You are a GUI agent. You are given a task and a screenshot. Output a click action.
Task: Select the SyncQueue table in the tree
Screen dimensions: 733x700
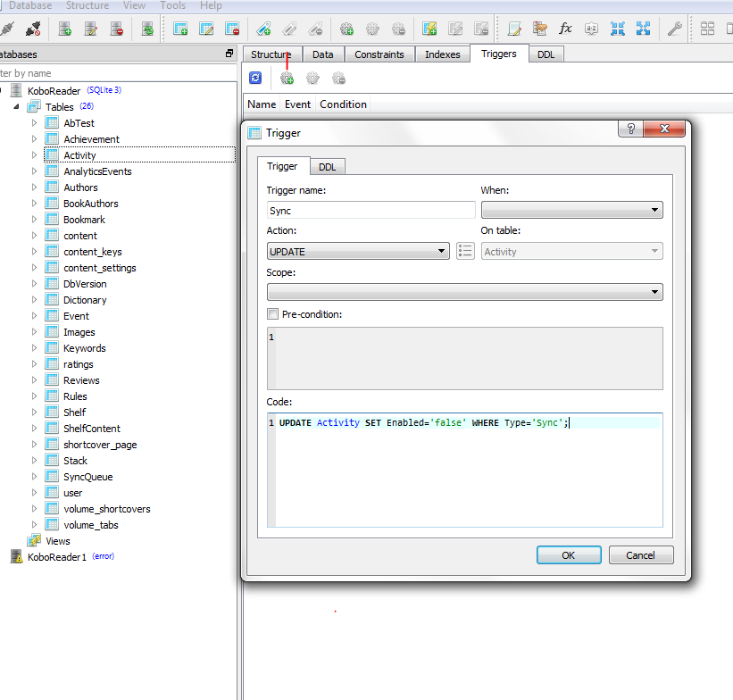point(87,477)
